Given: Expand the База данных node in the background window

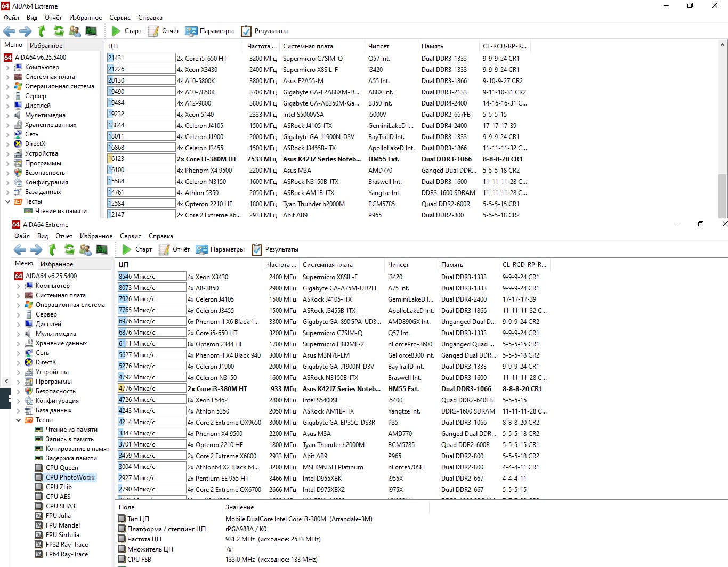Looking at the screenshot, I should [x=7, y=192].
